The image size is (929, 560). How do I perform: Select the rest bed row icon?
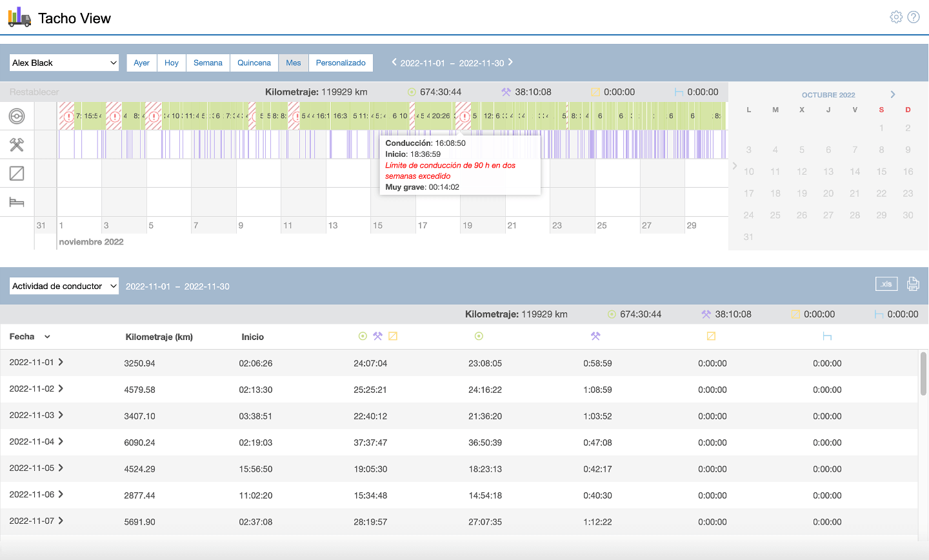17,203
